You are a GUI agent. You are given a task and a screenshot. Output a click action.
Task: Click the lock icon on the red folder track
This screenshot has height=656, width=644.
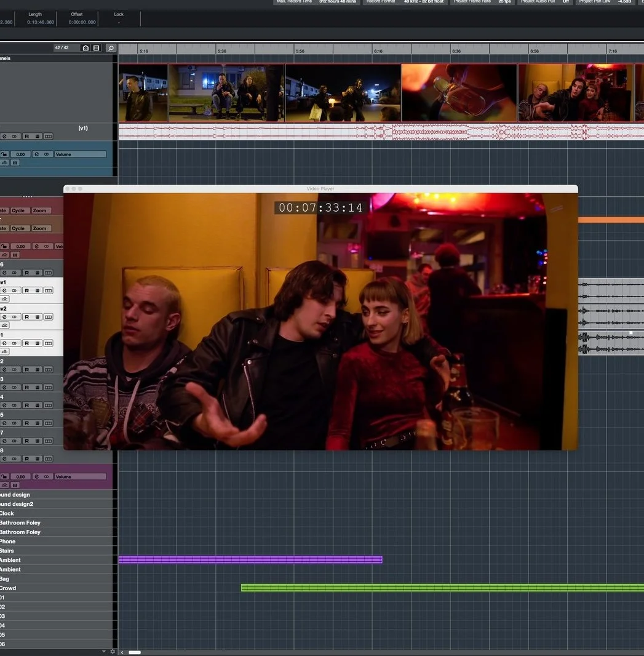coord(4,247)
